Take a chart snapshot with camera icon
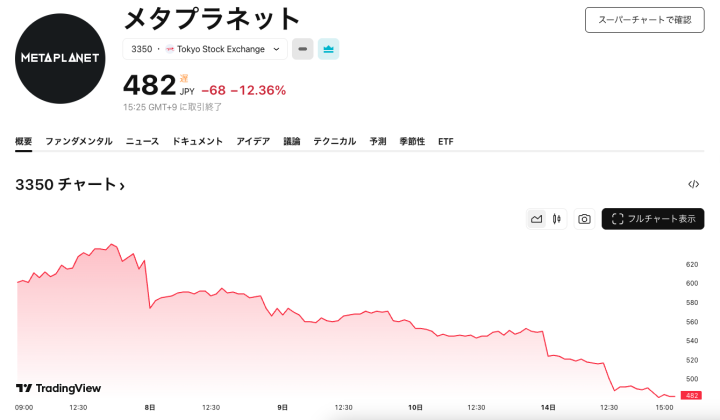Screen dimensions: 720x420 (x=584, y=219)
